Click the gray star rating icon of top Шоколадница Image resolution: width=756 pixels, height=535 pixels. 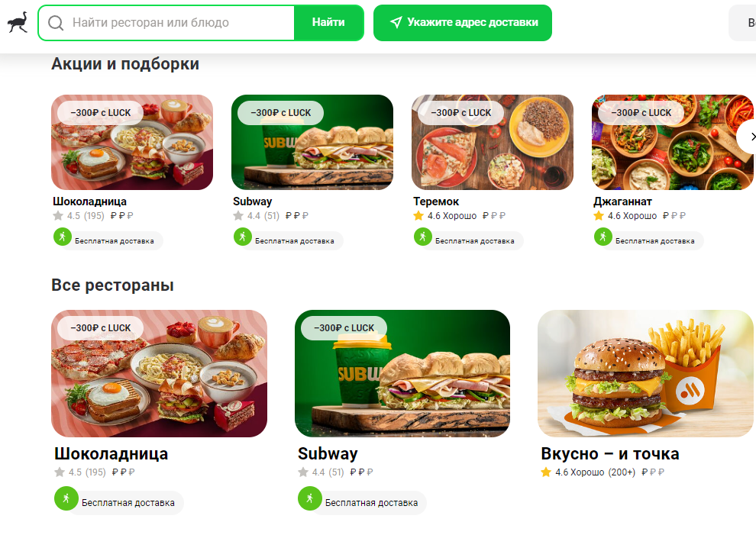(58, 215)
